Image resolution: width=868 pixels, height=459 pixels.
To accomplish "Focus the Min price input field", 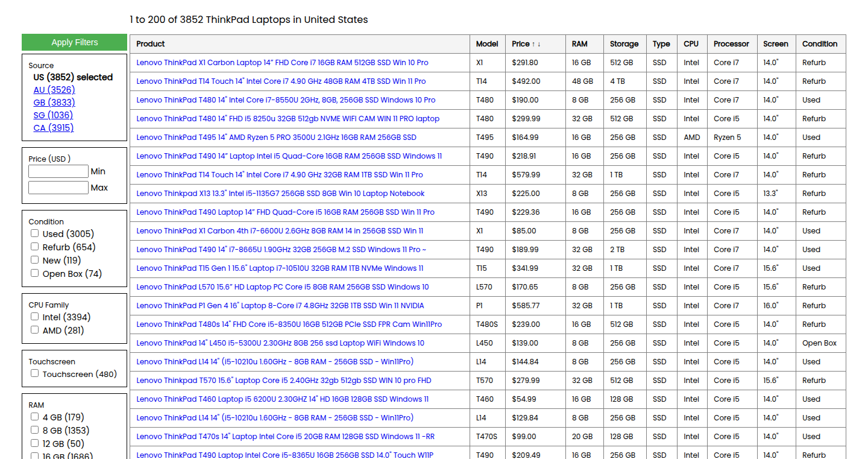I will click(58, 171).
